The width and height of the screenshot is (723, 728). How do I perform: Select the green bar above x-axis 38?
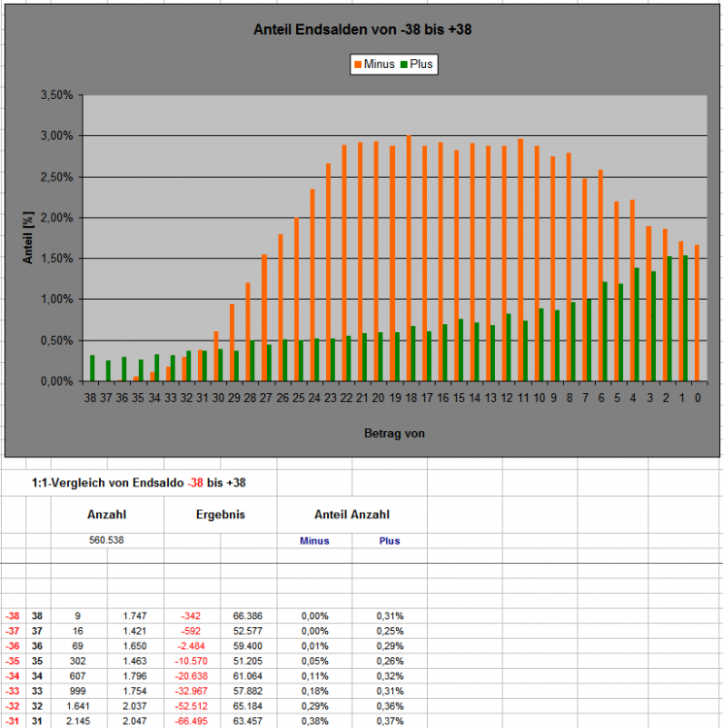(92, 368)
